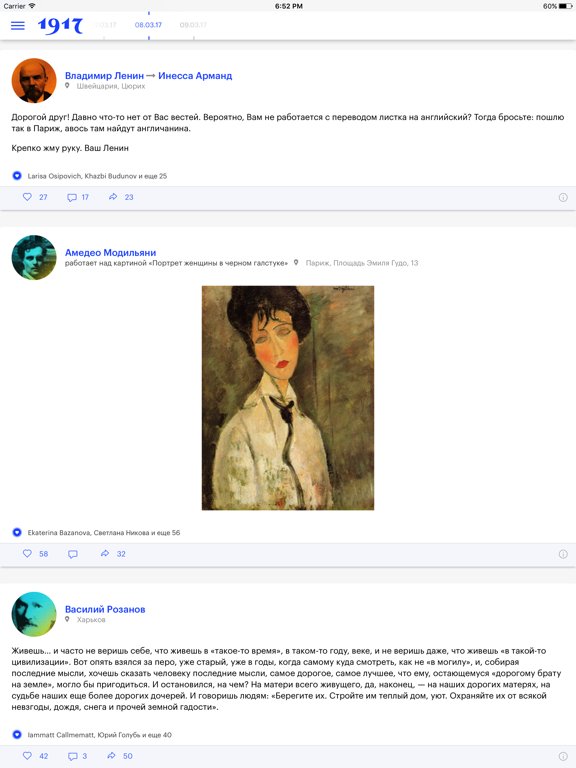Share the Modigliani painting post
This screenshot has width=576, height=768.
(x=105, y=553)
